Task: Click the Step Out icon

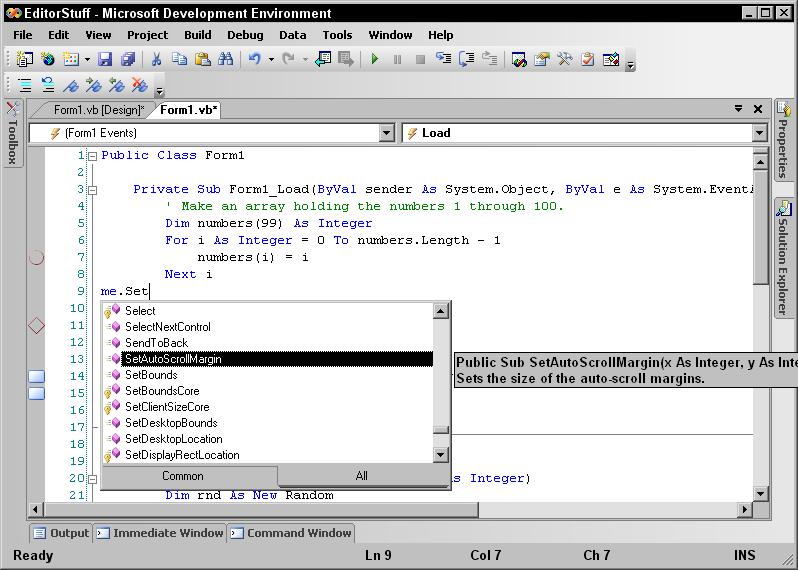Action: point(490,59)
